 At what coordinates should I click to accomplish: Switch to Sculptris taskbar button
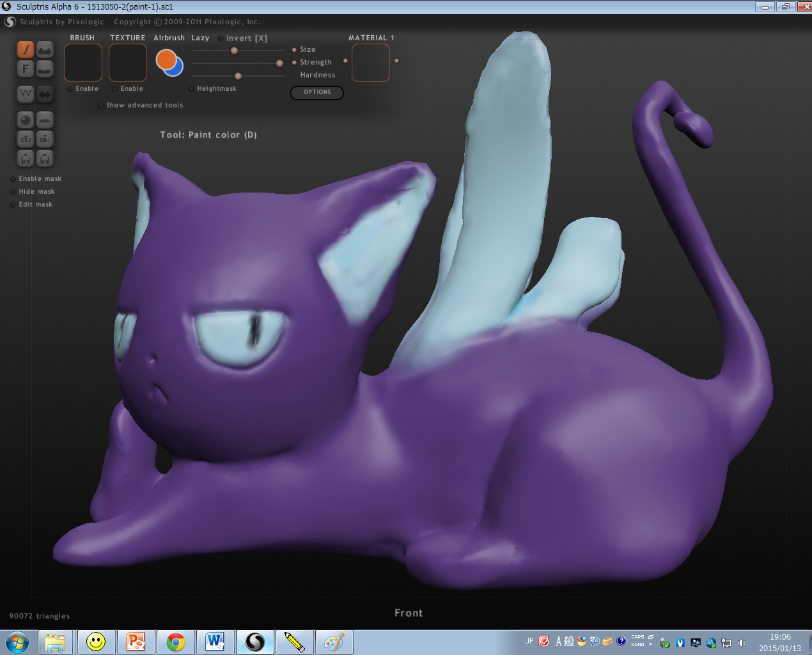[255, 642]
